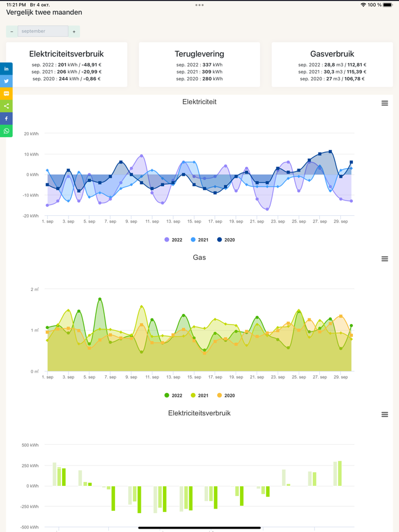Share page via WhatsApp icon

6,131
